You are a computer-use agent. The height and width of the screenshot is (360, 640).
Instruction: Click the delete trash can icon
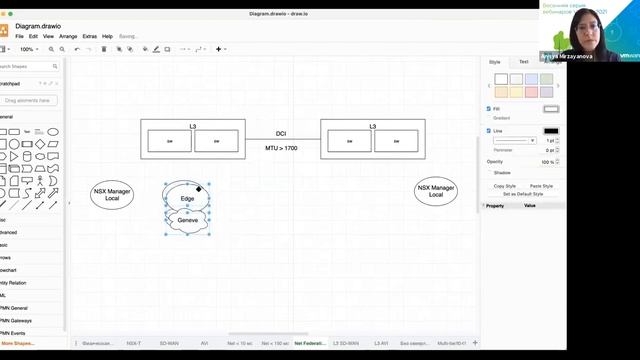(x=104, y=49)
